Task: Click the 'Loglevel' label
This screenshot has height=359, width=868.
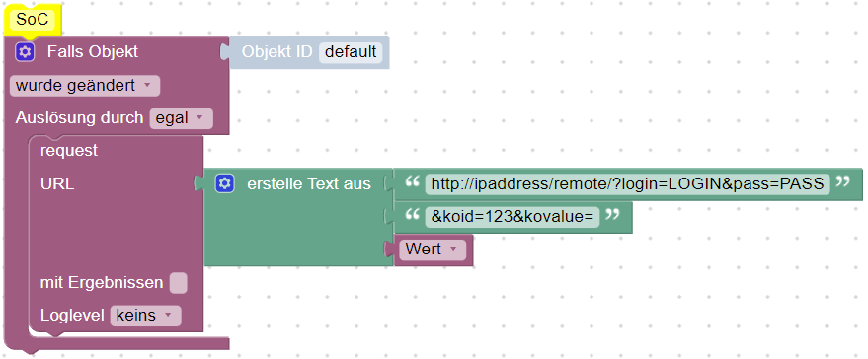Action: 72,316
